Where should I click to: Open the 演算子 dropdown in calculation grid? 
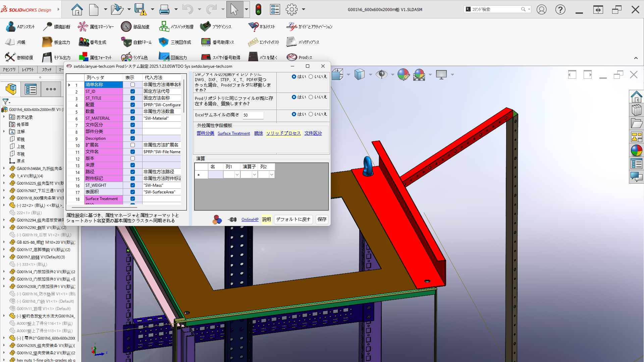tap(255, 175)
